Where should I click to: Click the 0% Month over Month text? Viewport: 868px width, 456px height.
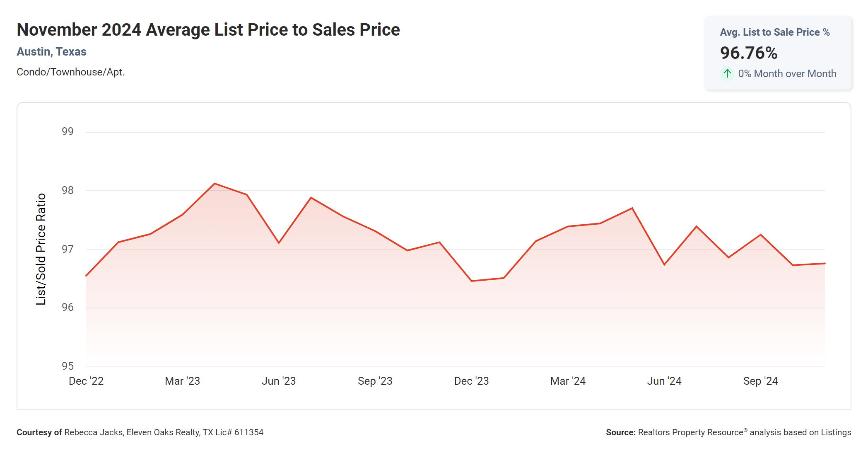[x=787, y=74]
